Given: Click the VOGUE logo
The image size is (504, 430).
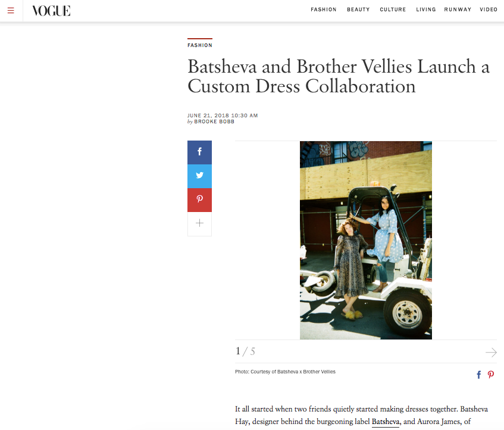Looking at the screenshot, I should pos(51,11).
